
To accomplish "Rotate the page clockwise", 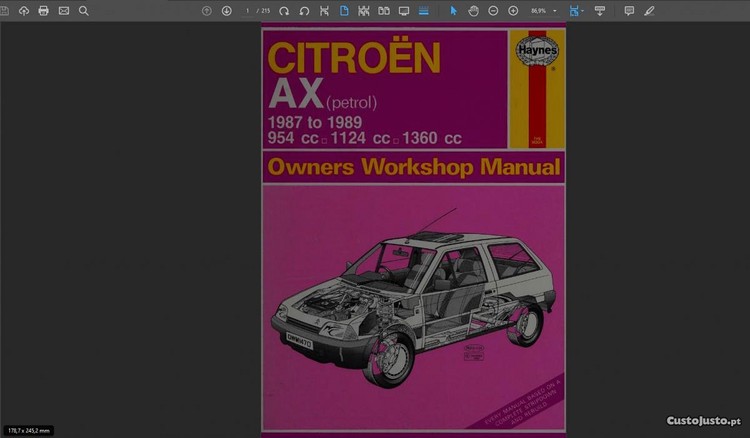I will click(x=284, y=10).
